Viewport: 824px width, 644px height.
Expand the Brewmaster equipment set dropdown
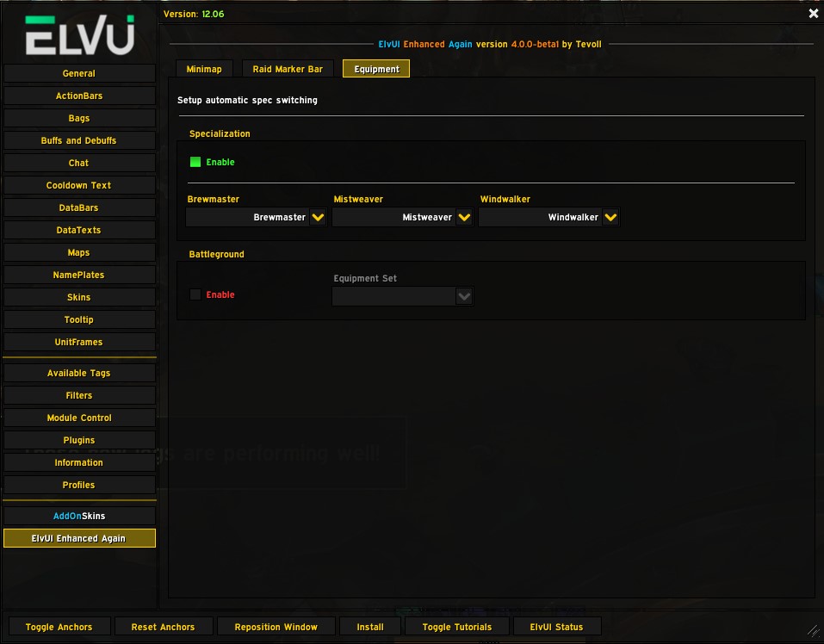[318, 218]
